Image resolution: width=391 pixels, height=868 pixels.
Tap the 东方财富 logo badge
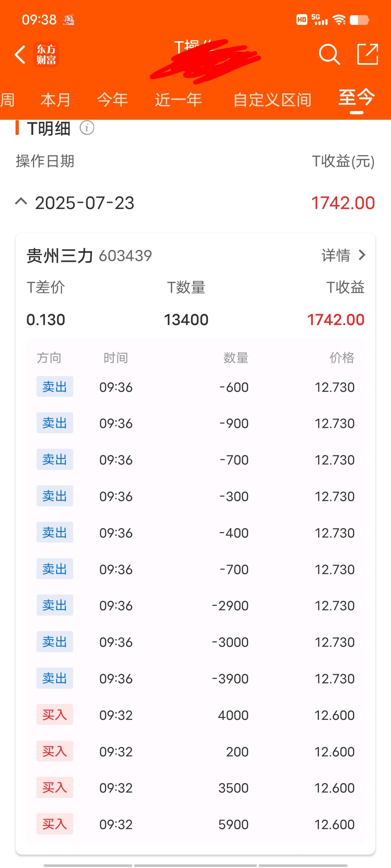click(x=46, y=55)
